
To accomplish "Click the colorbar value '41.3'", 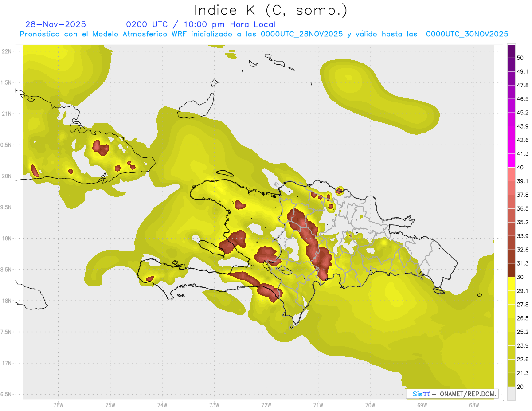I will (523, 154).
